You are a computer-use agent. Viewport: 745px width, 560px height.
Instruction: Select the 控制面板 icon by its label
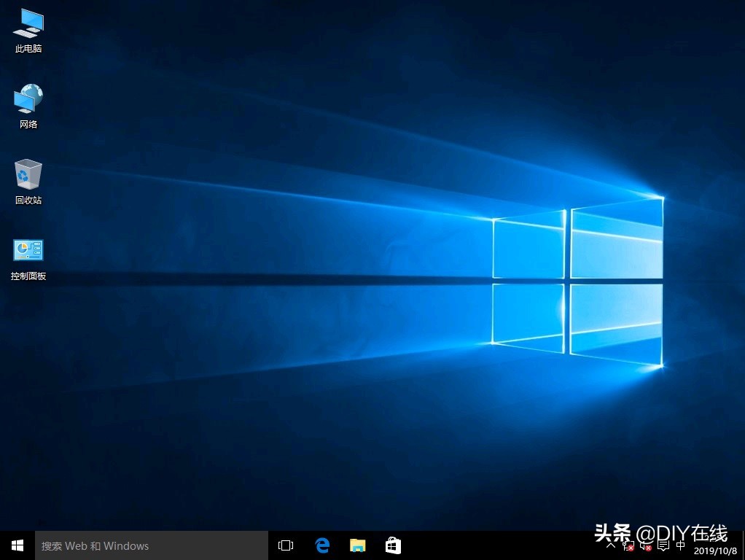[x=28, y=276]
